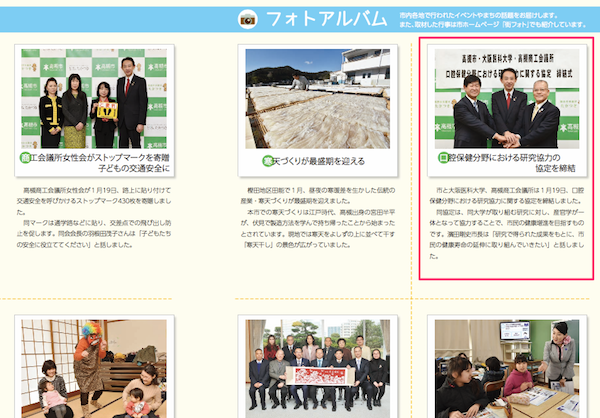
Task: Click the camera icon beside フォトアルバム
Action: click(x=248, y=19)
